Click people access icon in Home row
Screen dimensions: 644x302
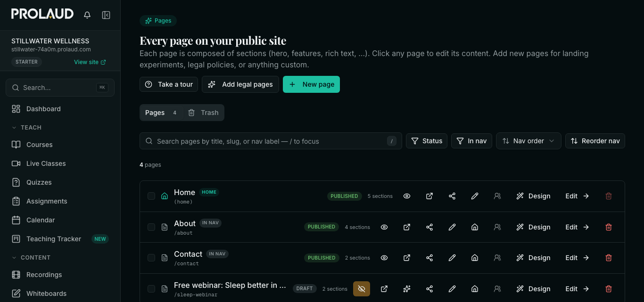point(497,196)
